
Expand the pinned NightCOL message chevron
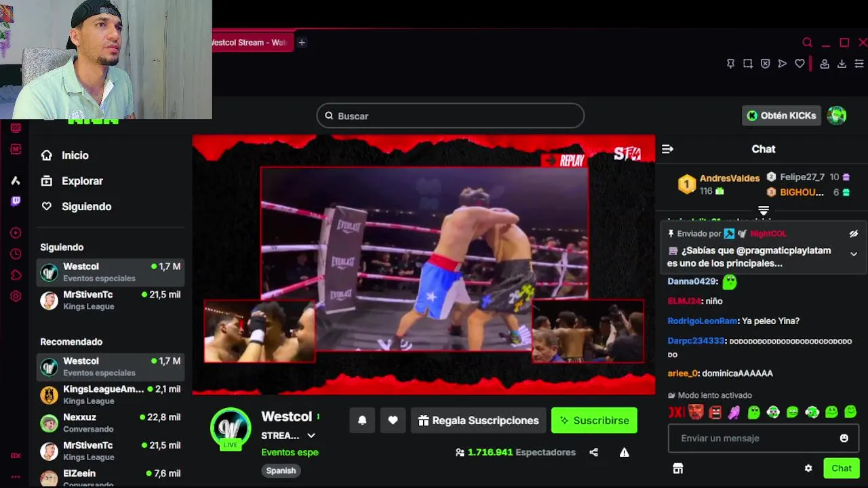[x=854, y=254]
